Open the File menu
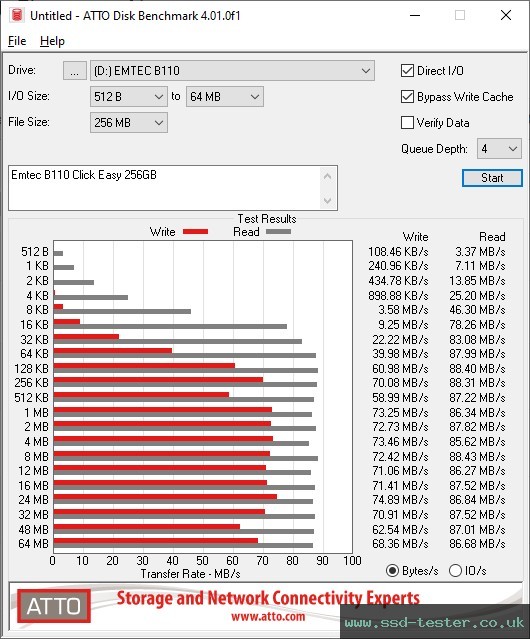The image size is (530, 639). (x=17, y=41)
